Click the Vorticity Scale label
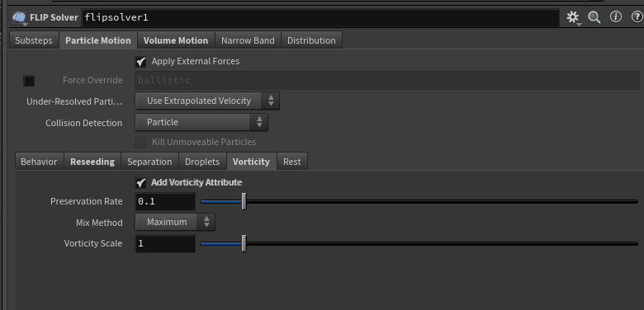The height and width of the screenshot is (310, 644). point(93,243)
